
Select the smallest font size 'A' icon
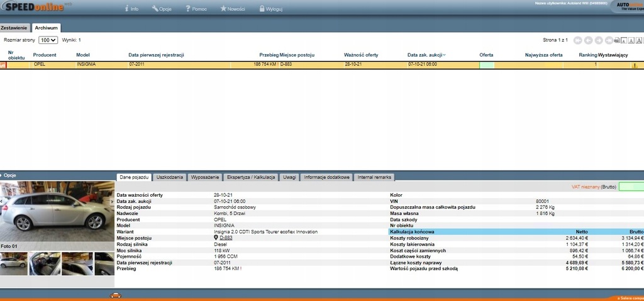point(625,40)
